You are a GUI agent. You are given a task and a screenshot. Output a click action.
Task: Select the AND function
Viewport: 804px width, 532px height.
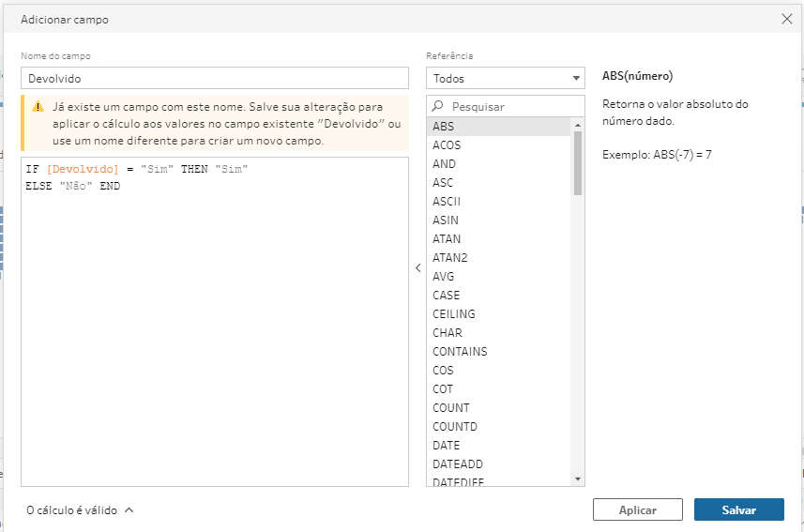pyautogui.click(x=498, y=163)
